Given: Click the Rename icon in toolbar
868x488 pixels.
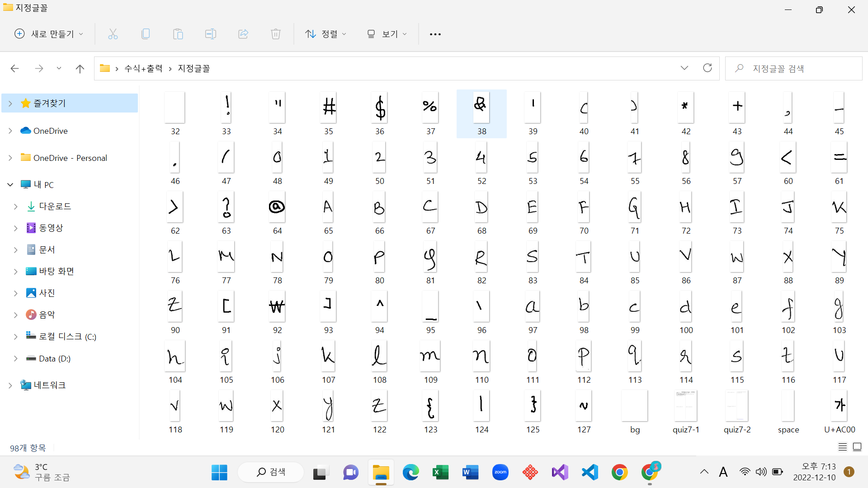Looking at the screenshot, I should coord(211,34).
